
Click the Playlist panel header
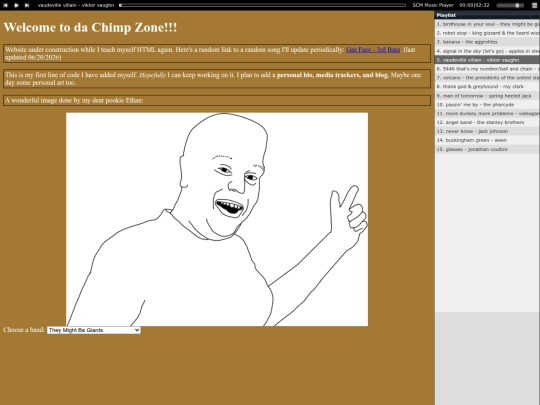487,15
